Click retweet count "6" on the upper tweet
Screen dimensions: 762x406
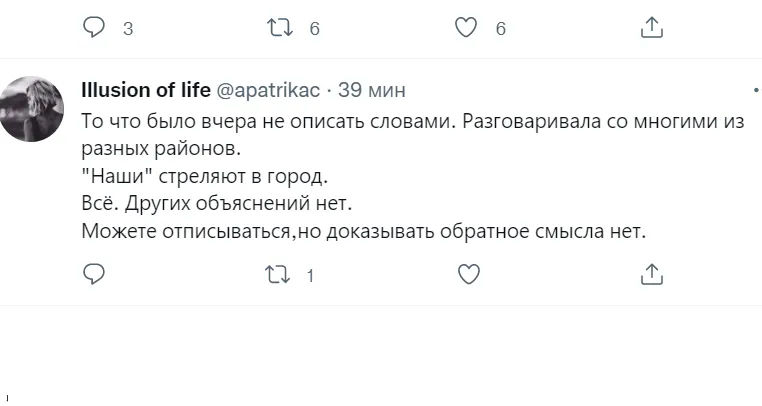pyautogui.click(x=314, y=29)
